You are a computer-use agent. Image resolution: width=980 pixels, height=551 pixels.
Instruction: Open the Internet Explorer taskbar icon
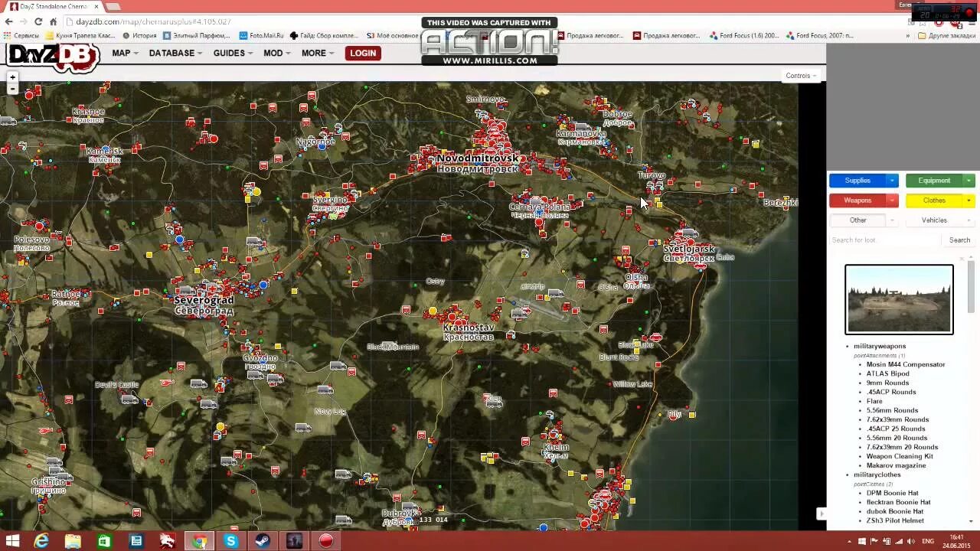(41, 541)
